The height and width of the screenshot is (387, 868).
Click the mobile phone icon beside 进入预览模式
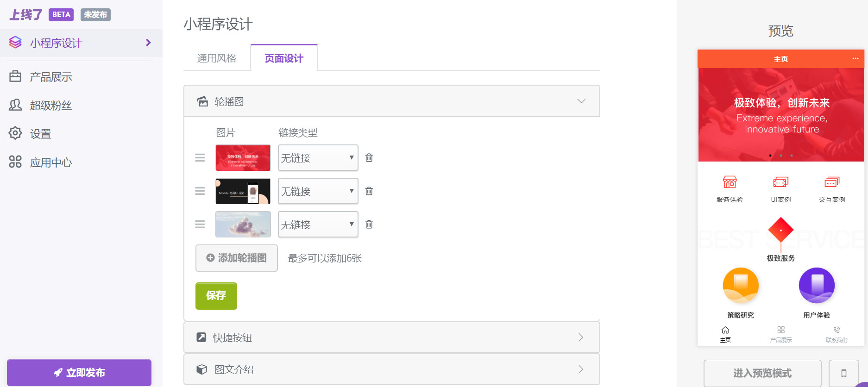(844, 373)
